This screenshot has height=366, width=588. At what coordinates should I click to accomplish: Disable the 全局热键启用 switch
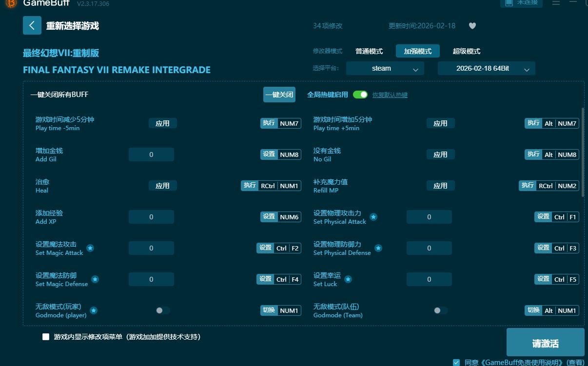pyautogui.click(x=360, y=95)
